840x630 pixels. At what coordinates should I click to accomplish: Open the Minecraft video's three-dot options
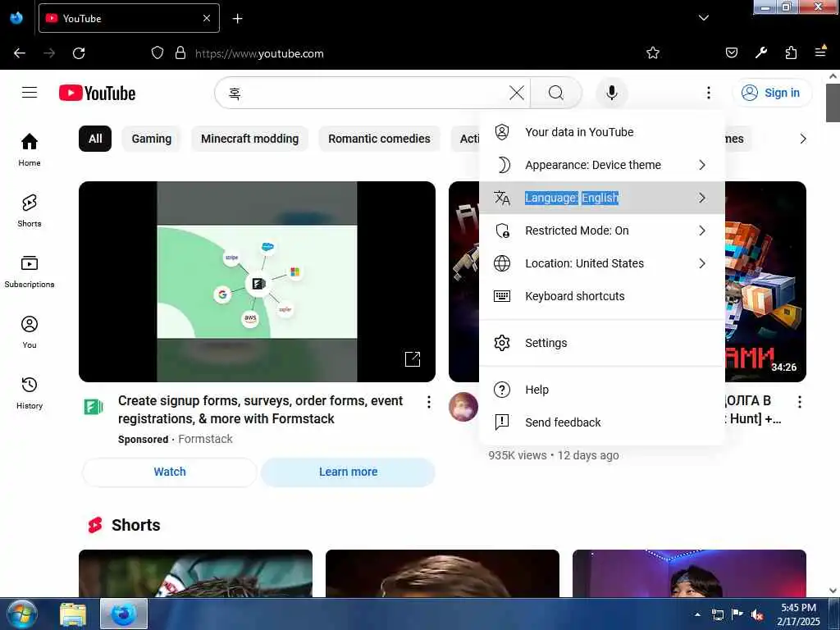pos(799,402)
